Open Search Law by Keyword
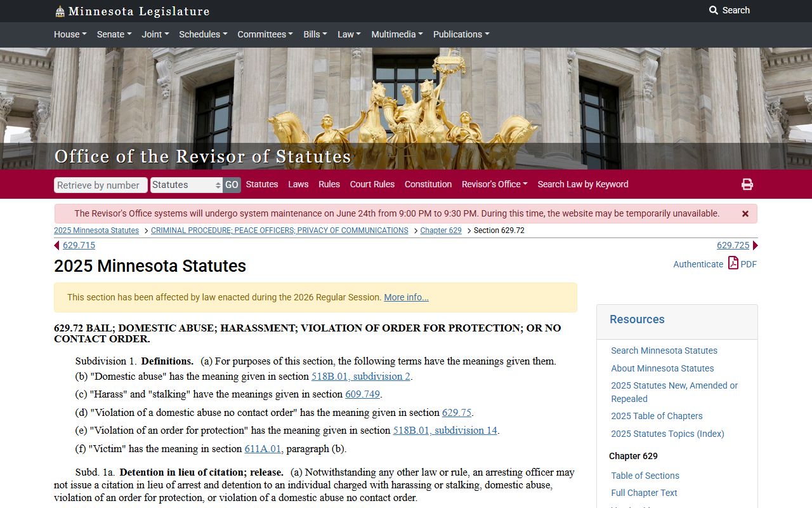The height and width of the screenshot is (508, 812). tap(583, 184)
